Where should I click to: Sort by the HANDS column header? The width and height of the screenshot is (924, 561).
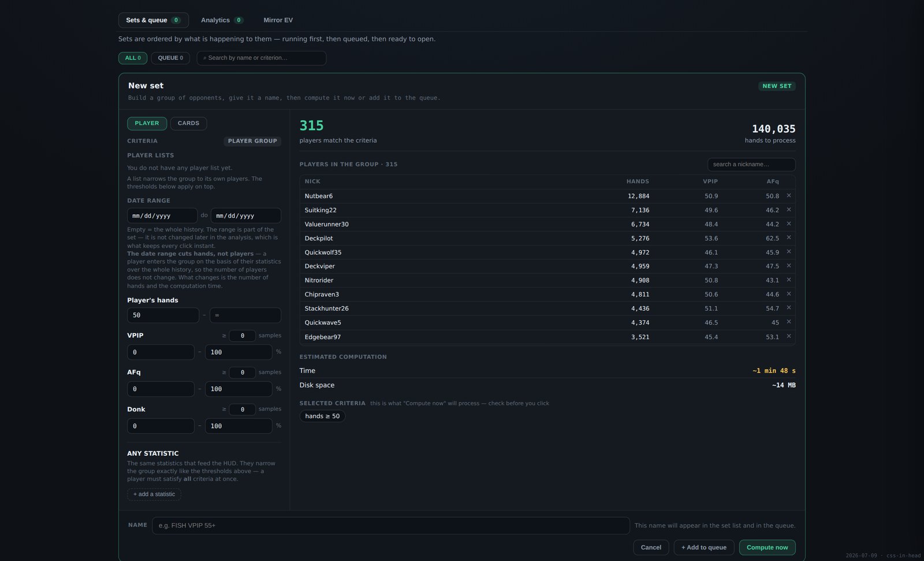(638, 181)
